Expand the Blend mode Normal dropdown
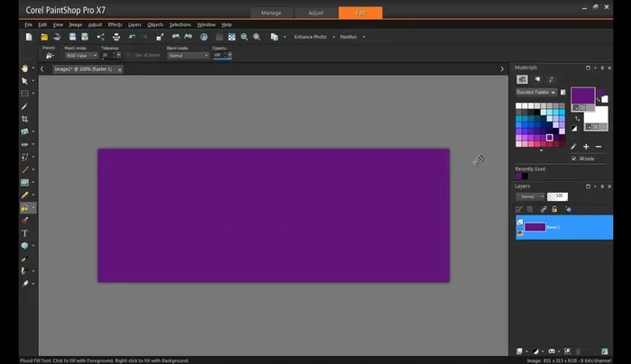 click(x=187, y=55)
